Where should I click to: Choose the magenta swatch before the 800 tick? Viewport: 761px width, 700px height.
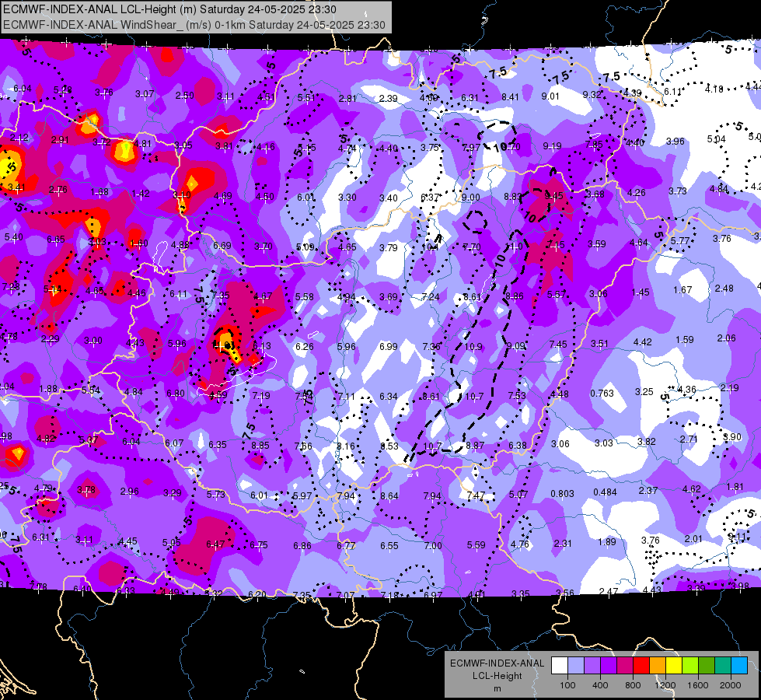tap(625, 665)
